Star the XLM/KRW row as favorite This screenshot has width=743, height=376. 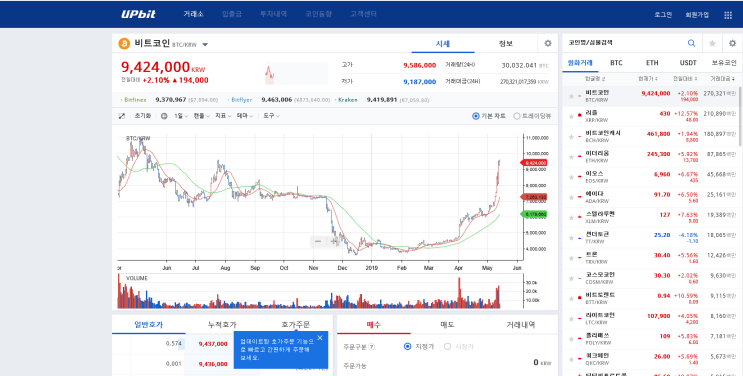[571, 218]
